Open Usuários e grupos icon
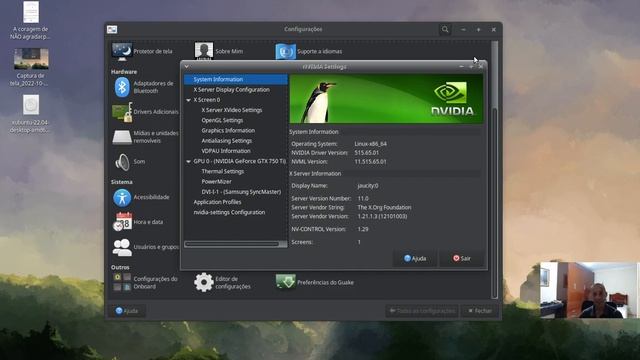The height and width of the screenshot is (360, 640). click(x=122, y=247)
